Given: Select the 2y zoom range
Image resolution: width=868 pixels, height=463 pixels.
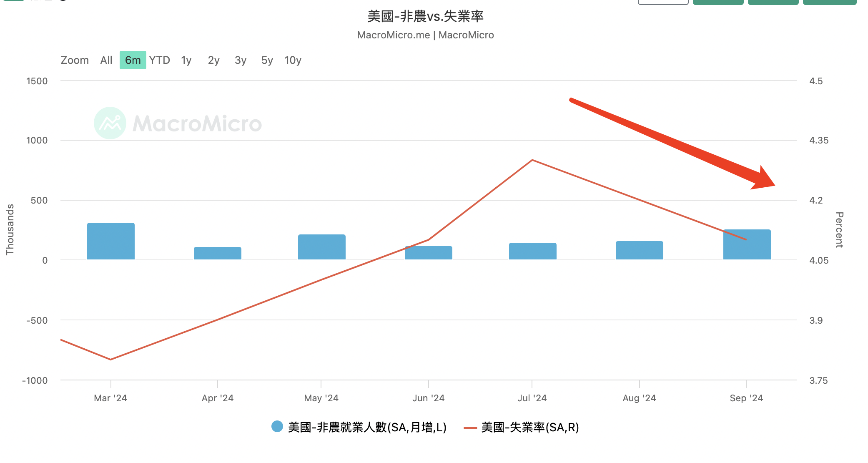Looking at the screenshot, I should (x=213, y=60).
